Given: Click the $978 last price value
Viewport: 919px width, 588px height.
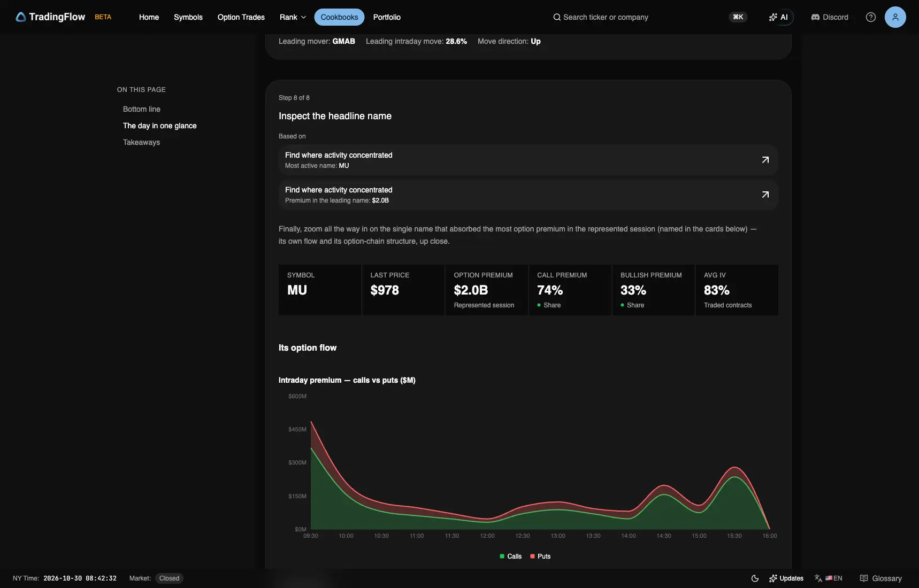Looking at the screenshot, I should tap(385, 290).
